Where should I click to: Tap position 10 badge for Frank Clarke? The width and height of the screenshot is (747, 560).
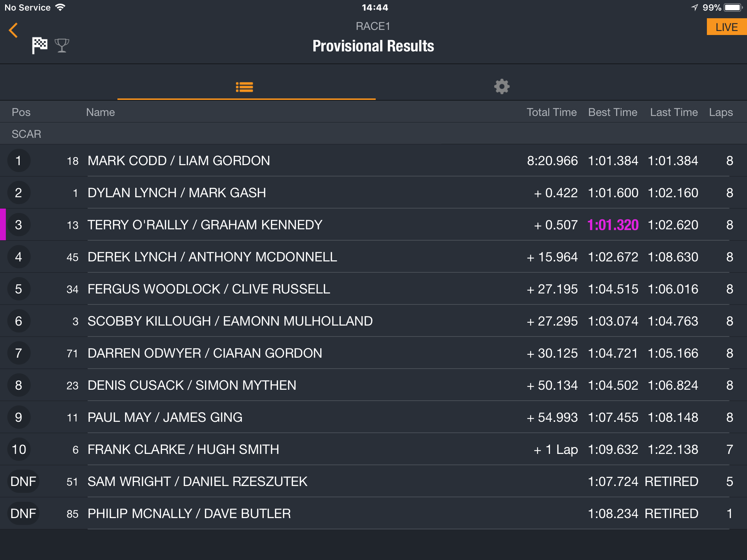(x=19, y=450)
